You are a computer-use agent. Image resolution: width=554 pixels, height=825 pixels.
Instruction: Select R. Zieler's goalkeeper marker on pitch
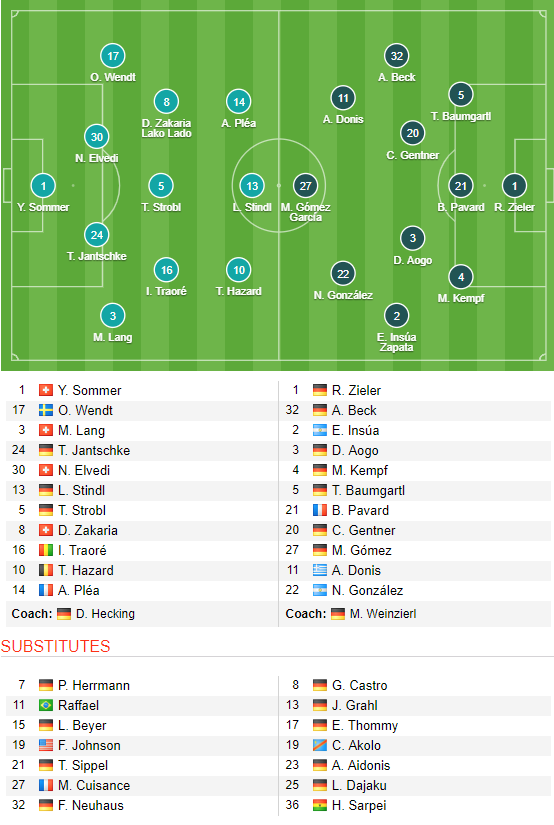pos(514,186)
